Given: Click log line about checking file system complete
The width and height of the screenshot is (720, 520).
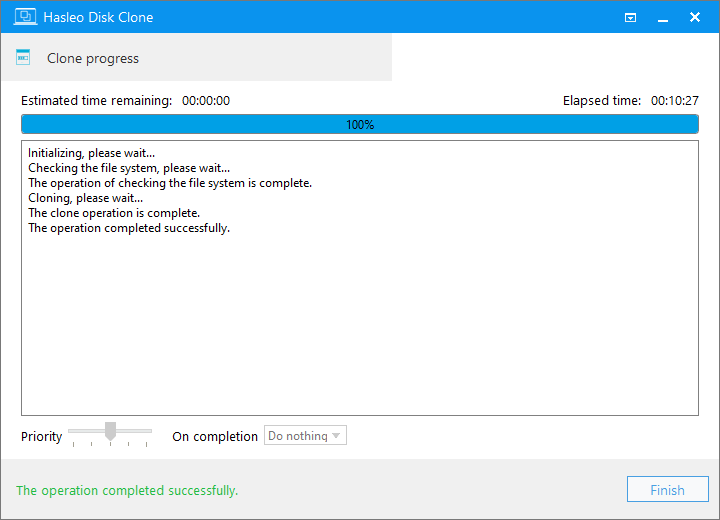Looking at the screenshot, I should point(170,183).
